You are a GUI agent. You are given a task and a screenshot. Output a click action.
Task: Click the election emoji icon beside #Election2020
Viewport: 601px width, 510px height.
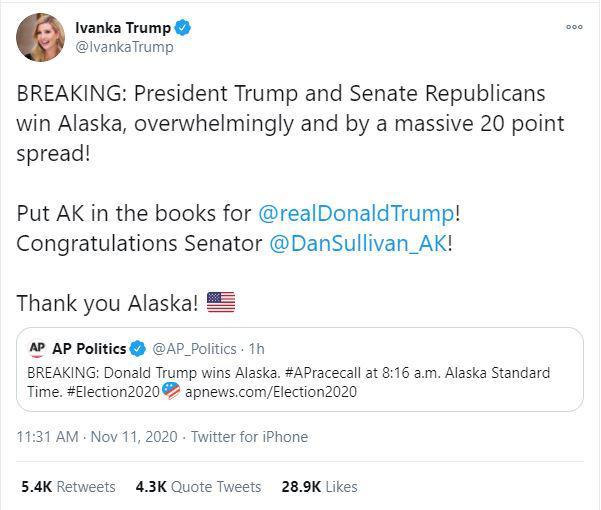coord(171,391)
